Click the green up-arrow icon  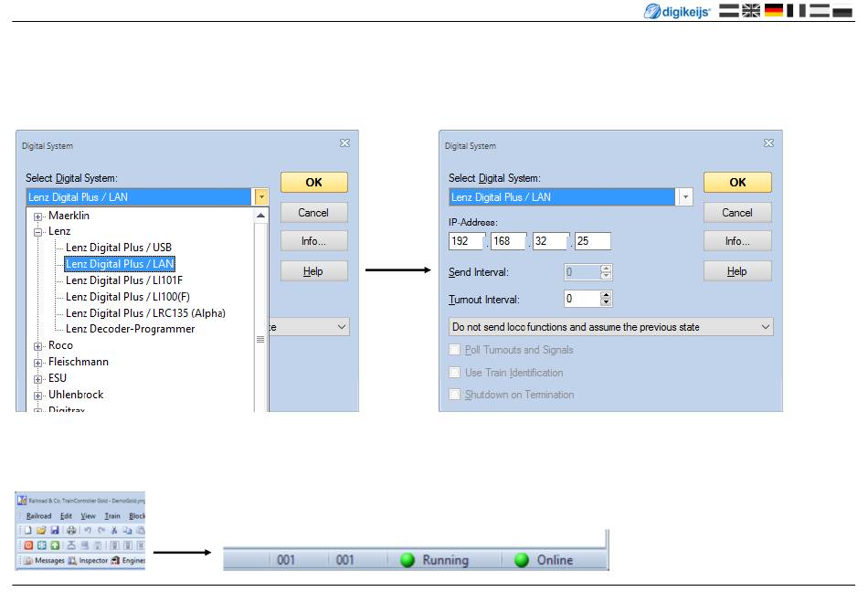(55, 545)
